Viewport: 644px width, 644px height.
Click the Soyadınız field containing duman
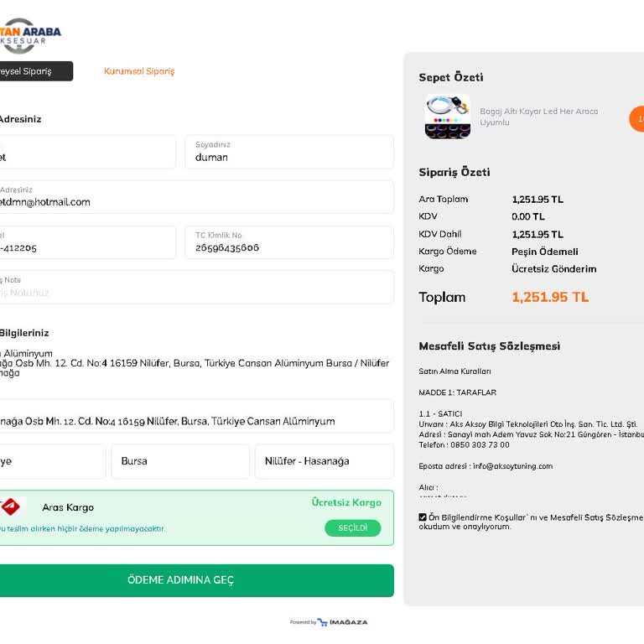[288, 153]
